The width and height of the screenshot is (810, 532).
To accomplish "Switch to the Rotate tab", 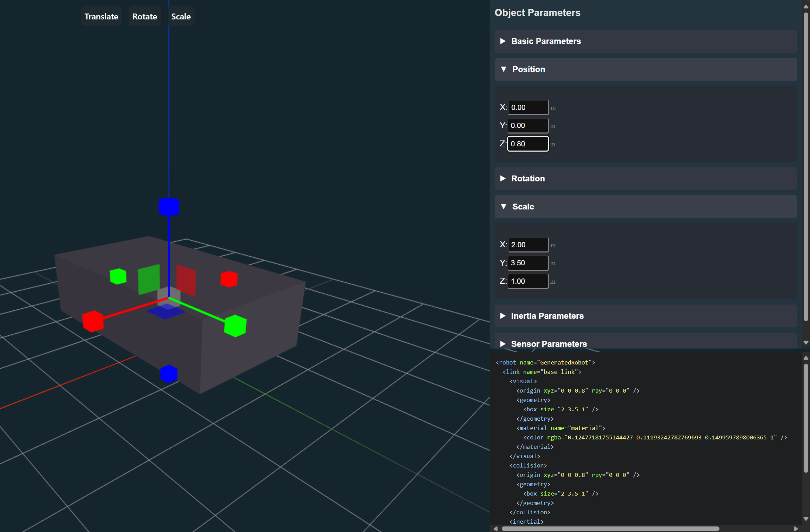I will (145, 16).
